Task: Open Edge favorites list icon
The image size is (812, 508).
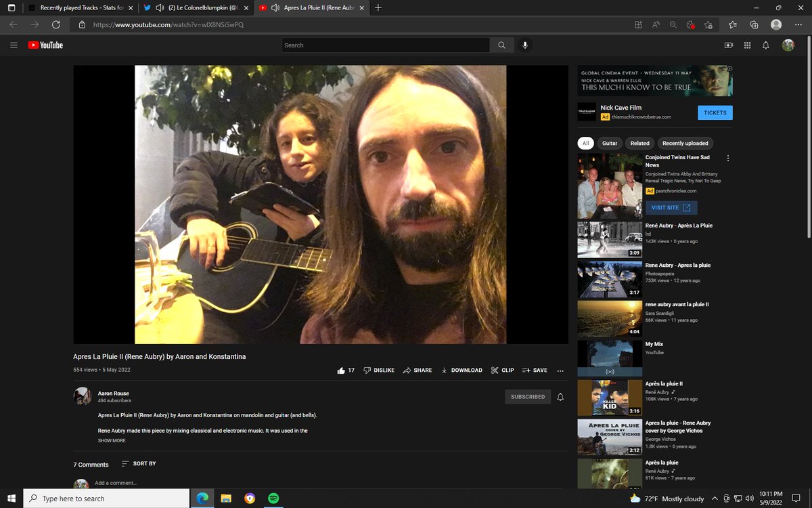Action: coord(733,24)
